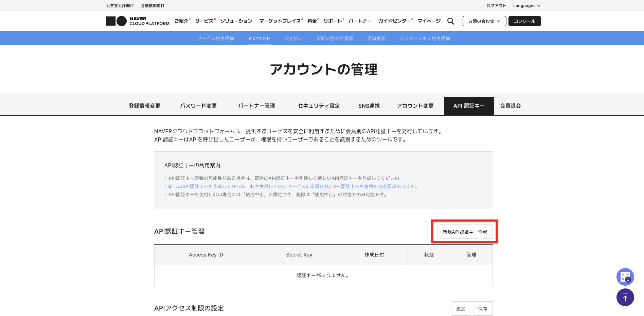Screen dimensions: 644x316
Task: Expand the お問い合わせ dropdown button
Action: tap(484, 21)
